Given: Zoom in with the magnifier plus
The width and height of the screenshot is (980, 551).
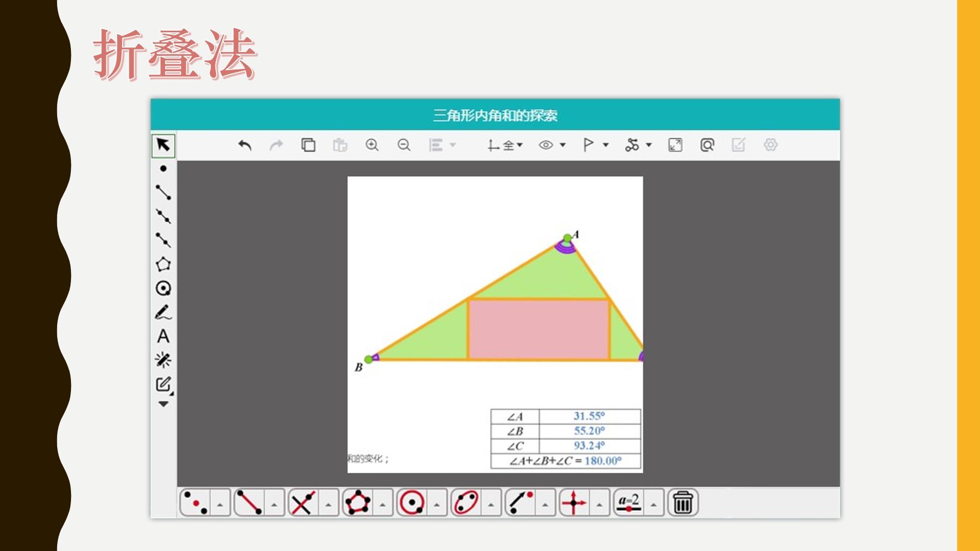Looking at the screenshot, I should point(372,145).
